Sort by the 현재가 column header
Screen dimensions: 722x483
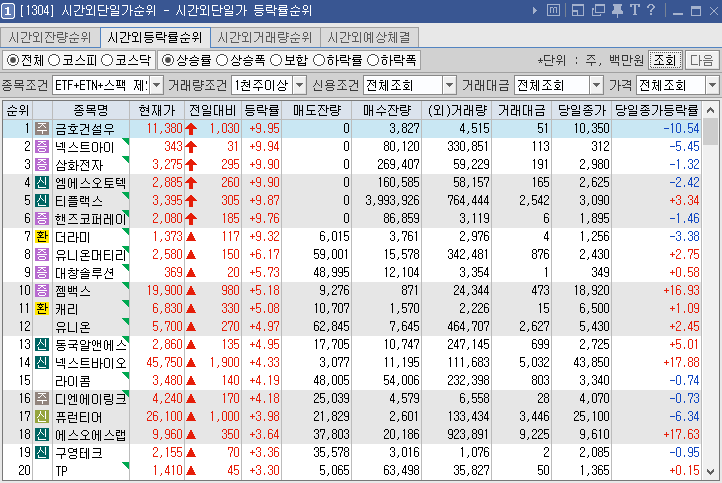coord(157,111)
